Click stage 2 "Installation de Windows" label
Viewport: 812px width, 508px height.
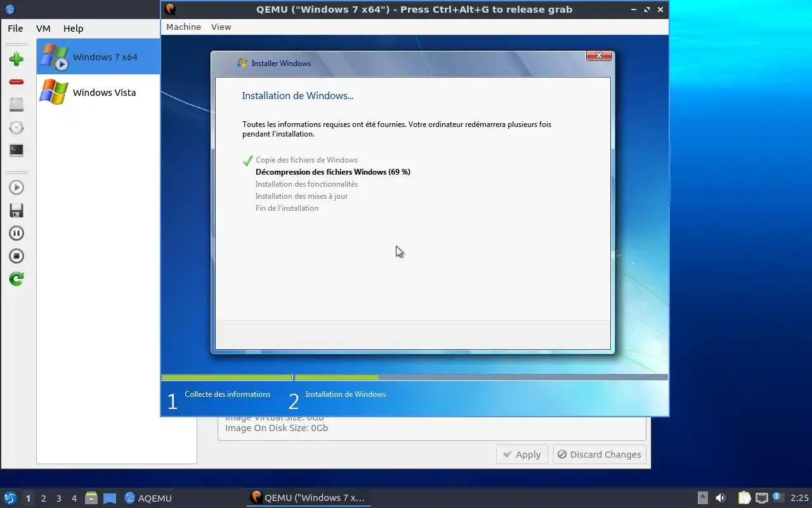point(345,394)
